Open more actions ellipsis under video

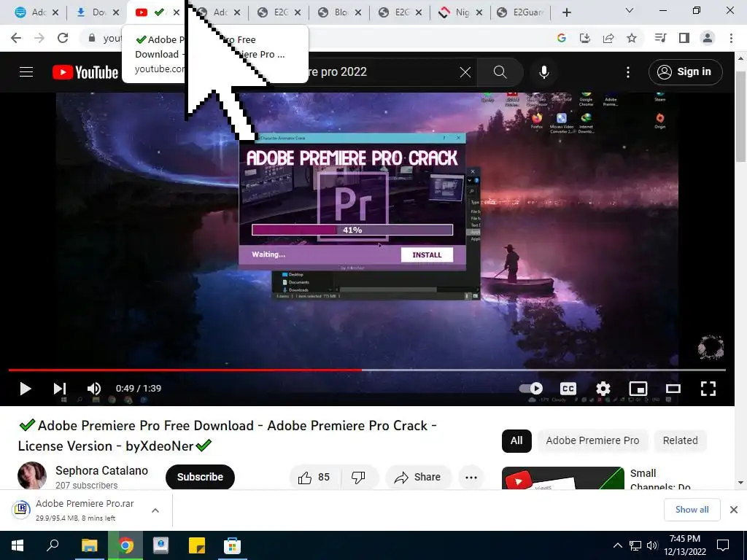tap(471, 477)
